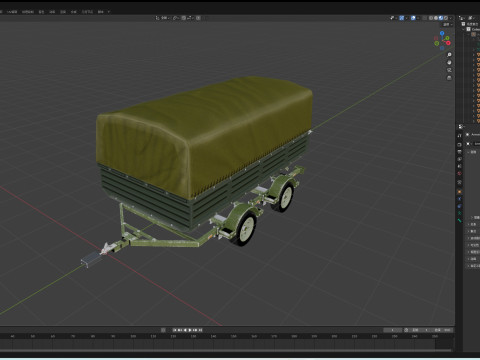This screenshot has height=360, width=480.
Task: Open the green Bone properties tab
Action: (460, 221)
